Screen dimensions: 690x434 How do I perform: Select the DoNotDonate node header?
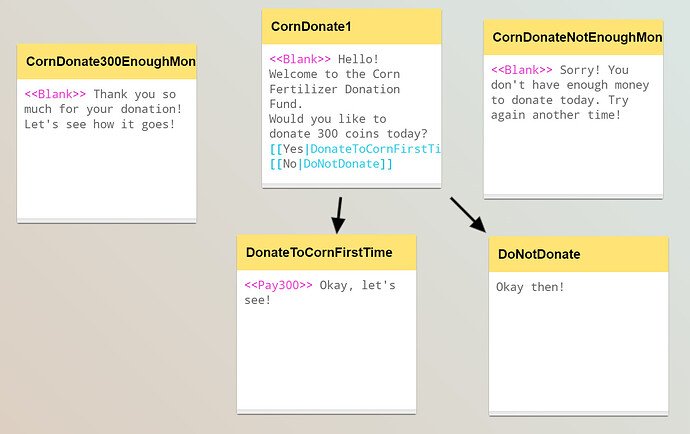578,254
